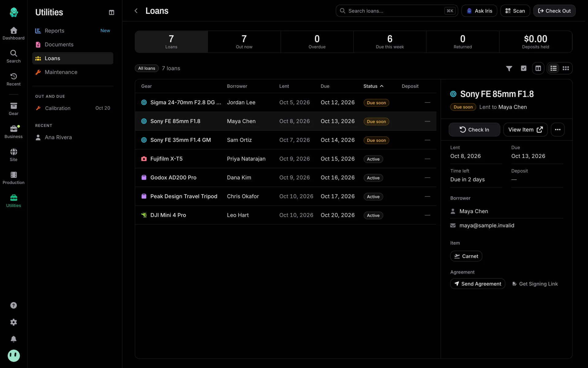Image resolution: width=588 pixels, height=368 pixels.
Task: Click Get Signing Link
Action: click(535, 284)
